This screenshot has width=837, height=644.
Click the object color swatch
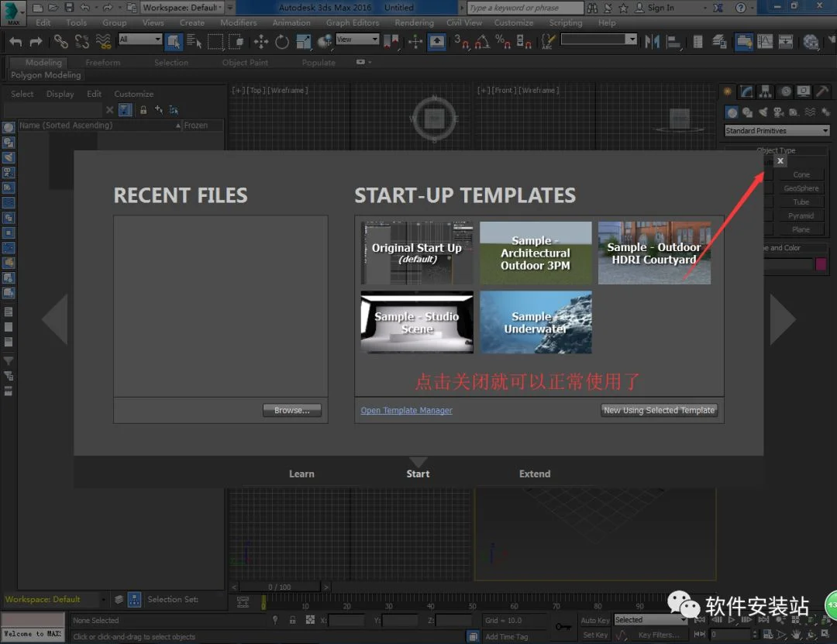coord(821,263)
